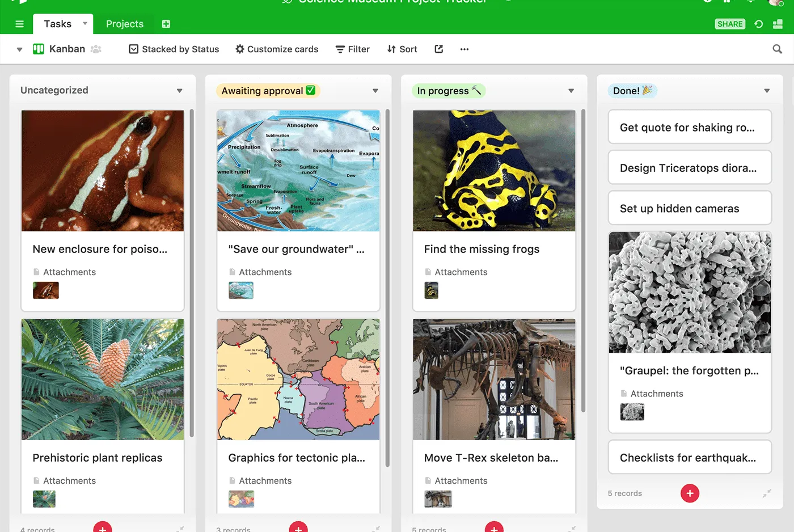Open the Uncategorized column dropdown arrow
The height and width of the screenshot is (532, 794).
(180, 91)
